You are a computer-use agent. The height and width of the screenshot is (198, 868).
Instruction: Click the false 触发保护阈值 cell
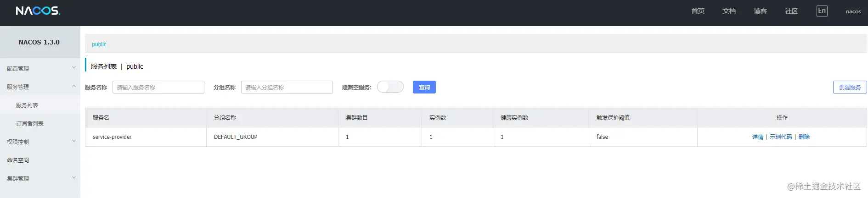pos(643,137)
